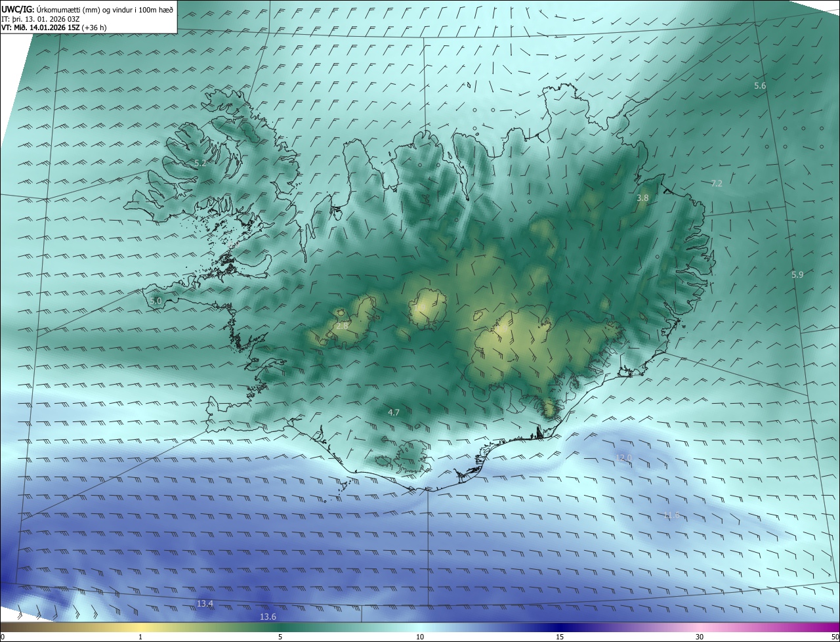
Task: Click the 5.0 value off the west coast
Action: coord(156,301)
